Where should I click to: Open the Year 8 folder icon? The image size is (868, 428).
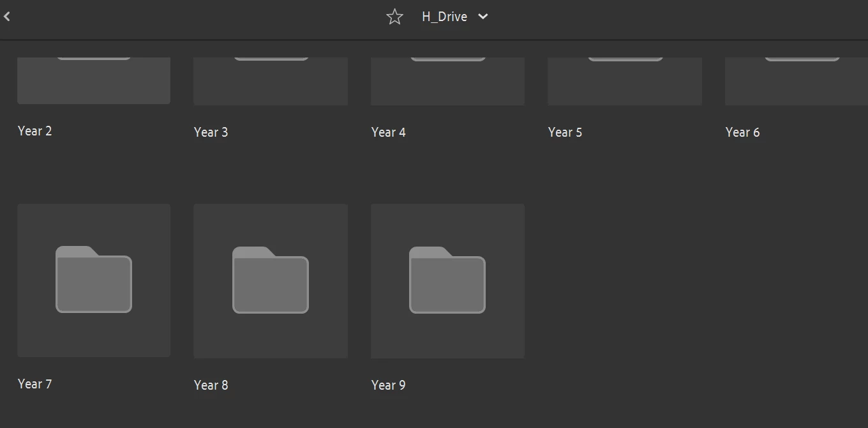(271, 280)
